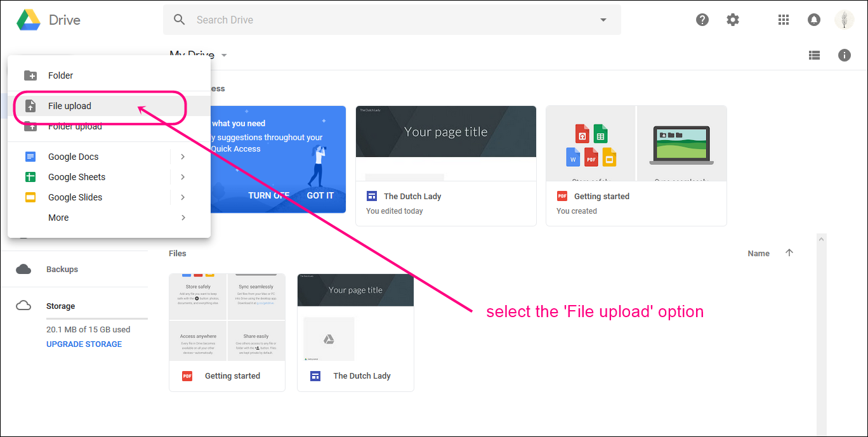Click Sites icon of Files The Dutch Lady
The width and height of the screenshot is (868, 437).
click(x=315, y=376)
